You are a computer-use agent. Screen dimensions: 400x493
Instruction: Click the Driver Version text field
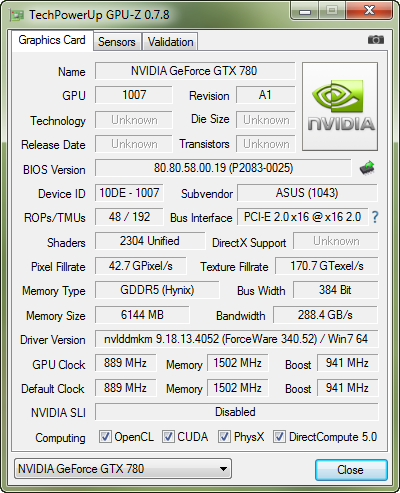point(236,339)
